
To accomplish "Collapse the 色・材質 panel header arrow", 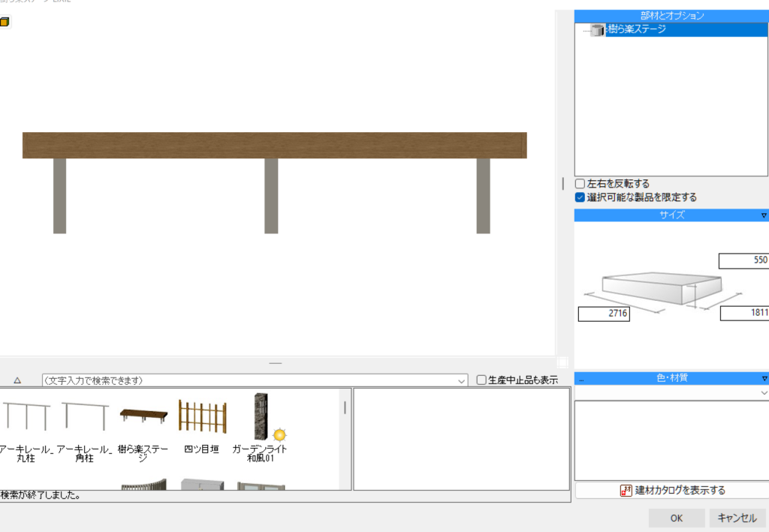I will click(x=764, y=378).
